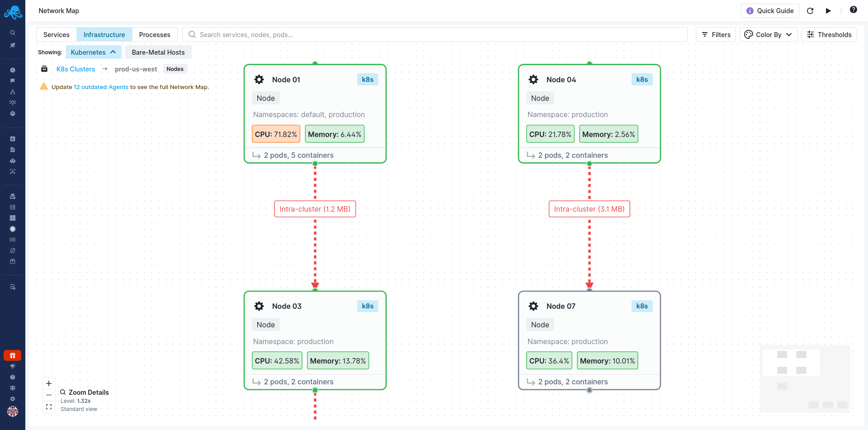Click the gear icon on Node 07 card
Screen dimensions: 868x430
coord(533,306)
